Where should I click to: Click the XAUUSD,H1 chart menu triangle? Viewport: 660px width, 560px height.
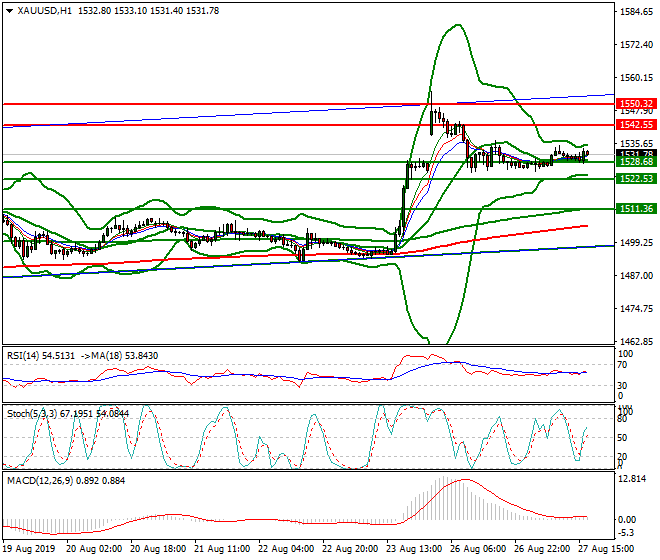pyautogui.click(x=10, y=11)
